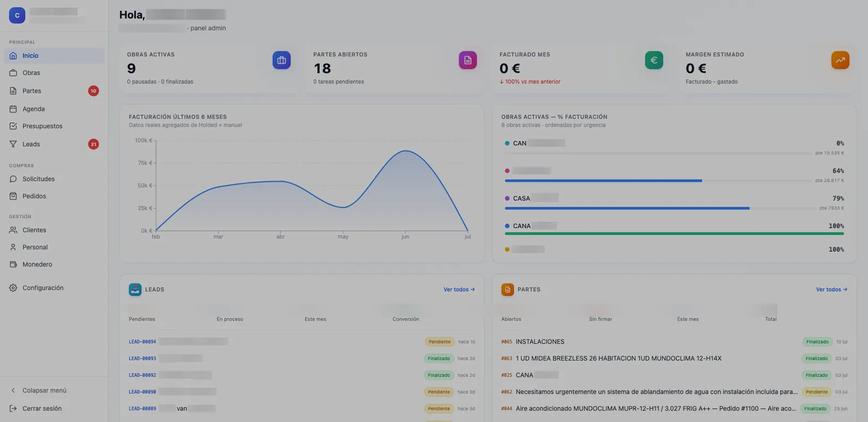Click the Sin firmar stat in Partes panel
Viewport: 868px width, 422px height.
tap(601, 314)
